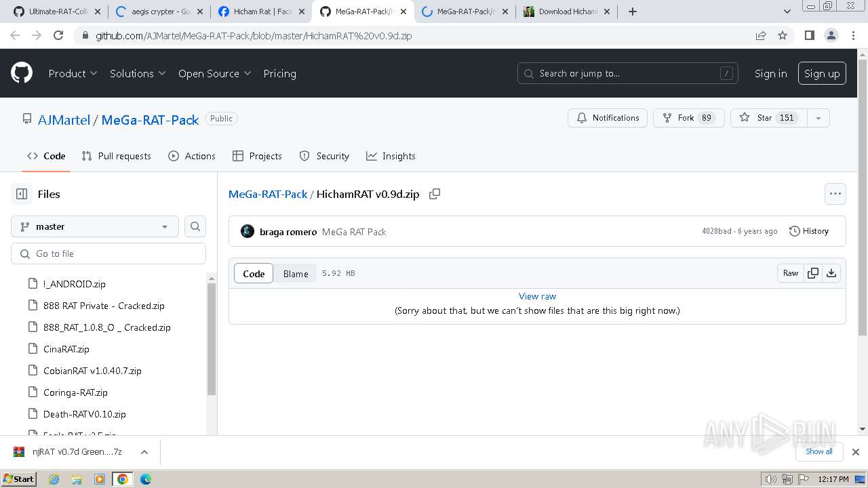Click the Sign up button
The height and width of the screenshot is (488, 868).
click(x=822, y=73)
